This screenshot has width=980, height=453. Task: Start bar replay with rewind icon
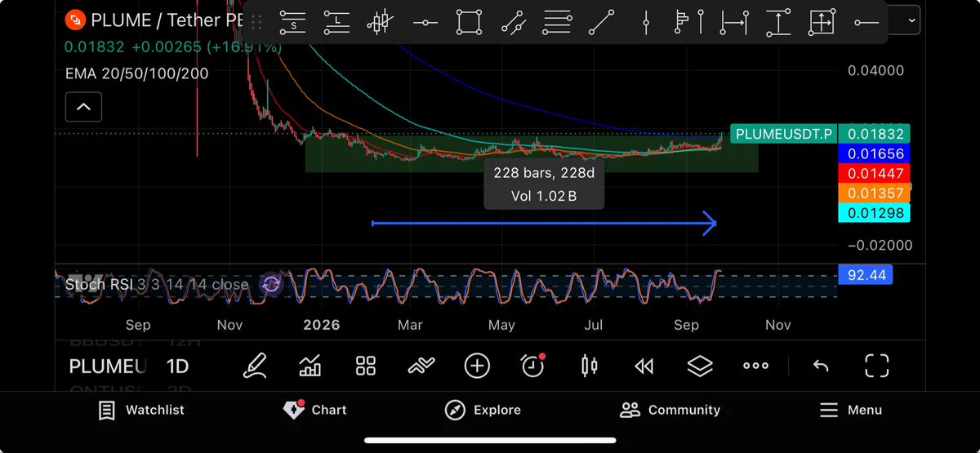pyautogui.click(x=644, y=366)
